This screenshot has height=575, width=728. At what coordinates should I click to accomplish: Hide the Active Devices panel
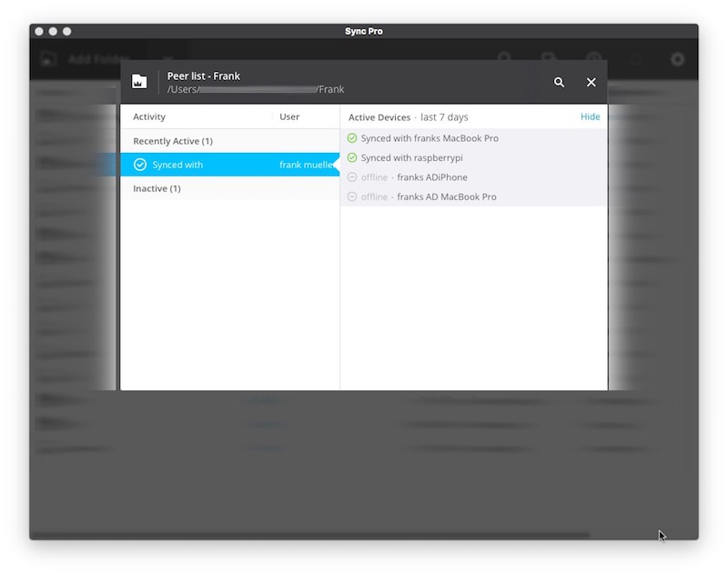pos(590,116)
